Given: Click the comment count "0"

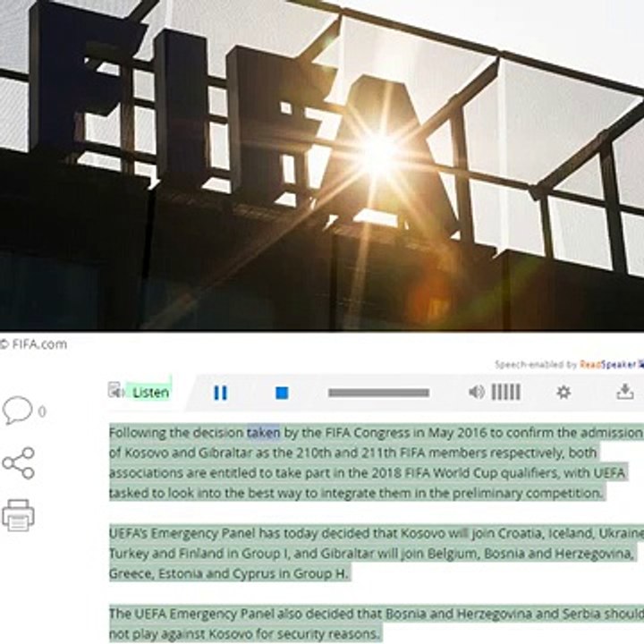Looking at the screenshot, I should [x=42, y=411].
